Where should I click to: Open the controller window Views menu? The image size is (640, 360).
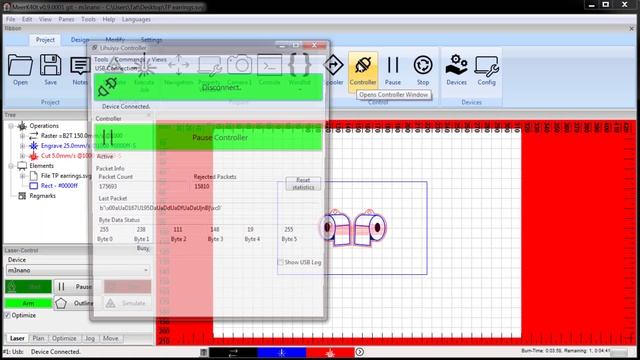click(159, 59)
